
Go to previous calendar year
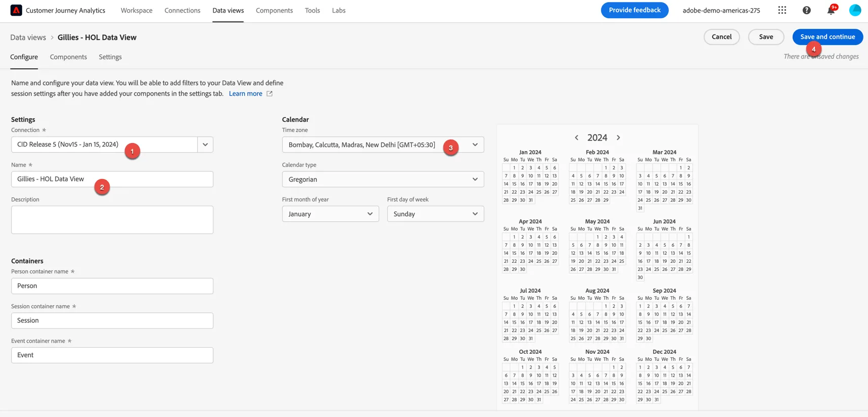(x=576, y=137)
